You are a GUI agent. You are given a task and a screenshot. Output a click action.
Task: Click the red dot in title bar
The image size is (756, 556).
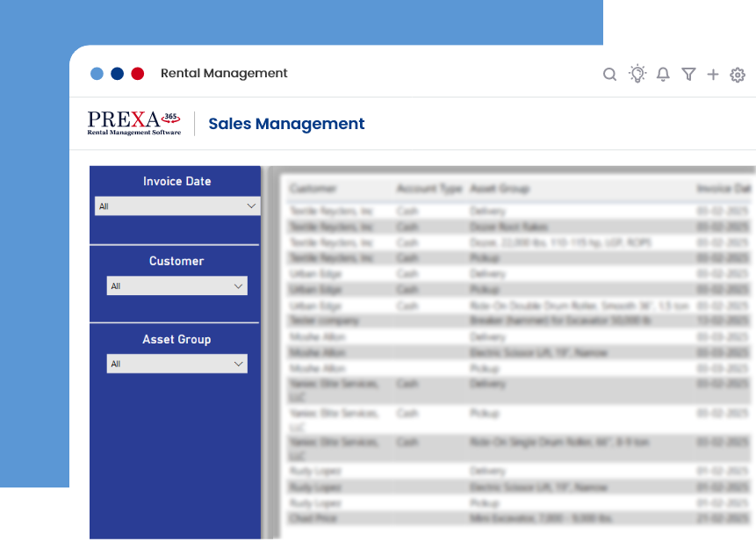tap(137, 74)
